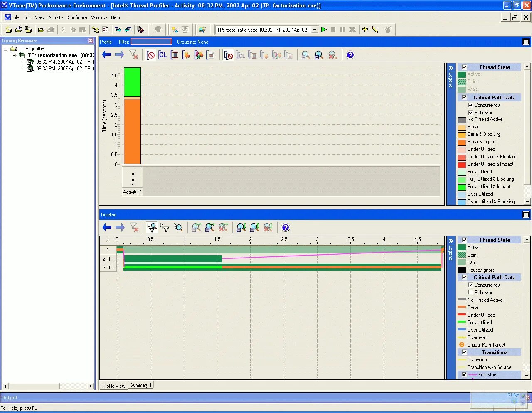Click the open folder icon in main toolbar
This screenshot has height=413, width=532.
[x=41, y=29]
